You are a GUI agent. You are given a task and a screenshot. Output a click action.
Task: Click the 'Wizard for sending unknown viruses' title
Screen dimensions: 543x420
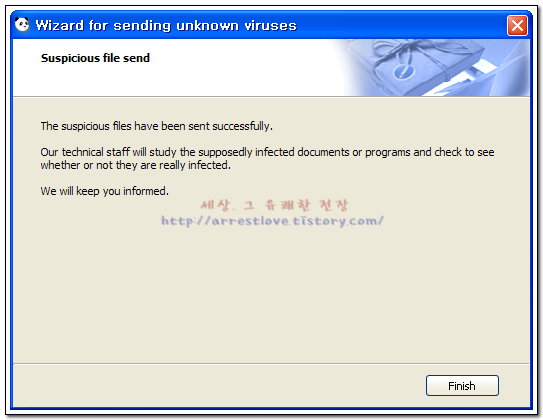tap(166, 26)
